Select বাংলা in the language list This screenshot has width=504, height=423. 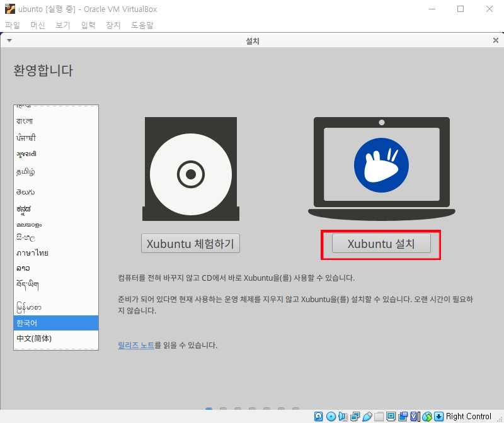(56, 121)
